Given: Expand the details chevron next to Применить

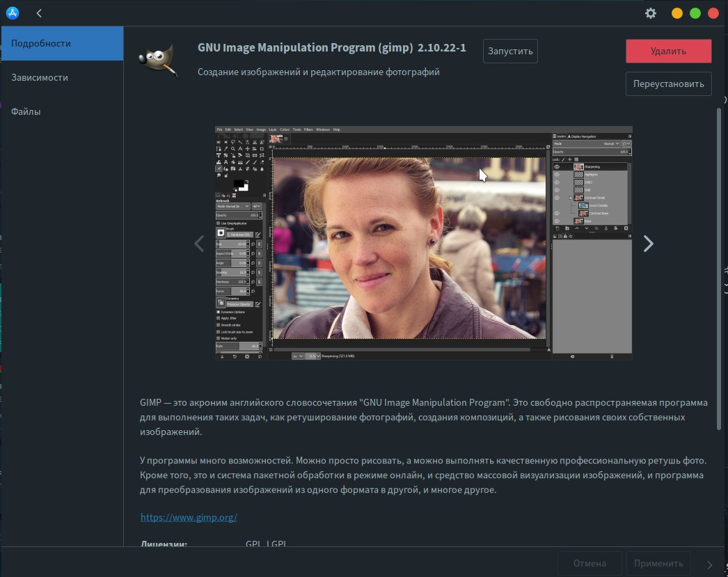Looking at the screenshot, I should pos(709,564).
